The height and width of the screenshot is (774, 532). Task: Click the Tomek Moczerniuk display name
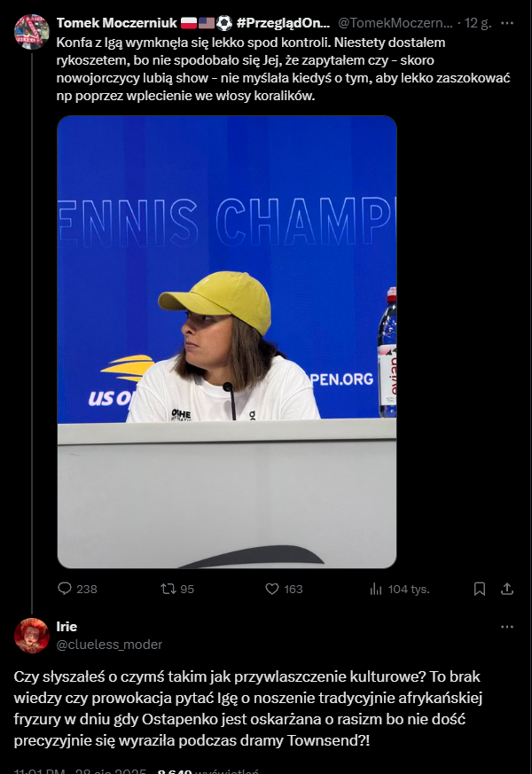[116, 23]
